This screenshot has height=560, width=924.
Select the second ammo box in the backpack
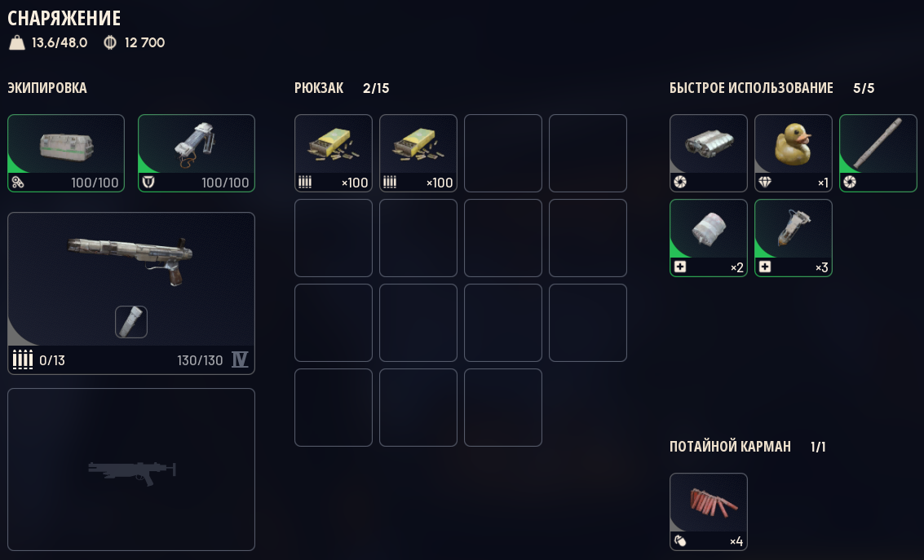(x=418, y=153)
